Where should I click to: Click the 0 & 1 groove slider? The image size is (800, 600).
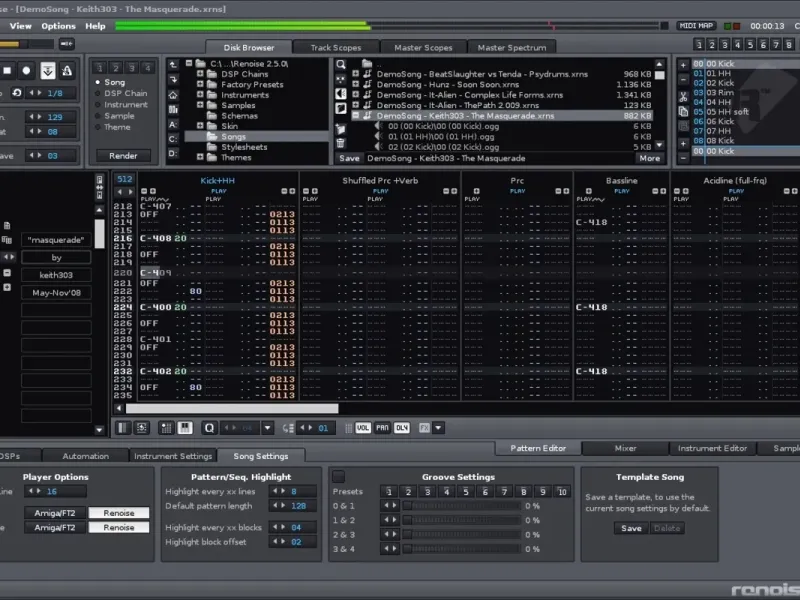tap(460, 506)
